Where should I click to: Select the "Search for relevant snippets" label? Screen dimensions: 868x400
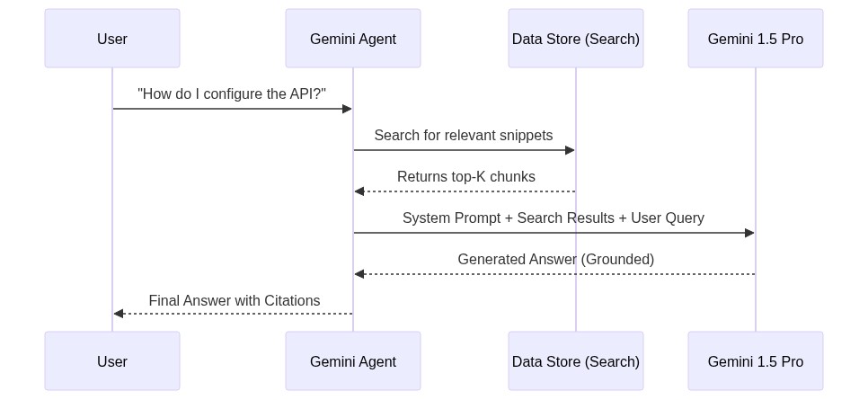(464, 136)
